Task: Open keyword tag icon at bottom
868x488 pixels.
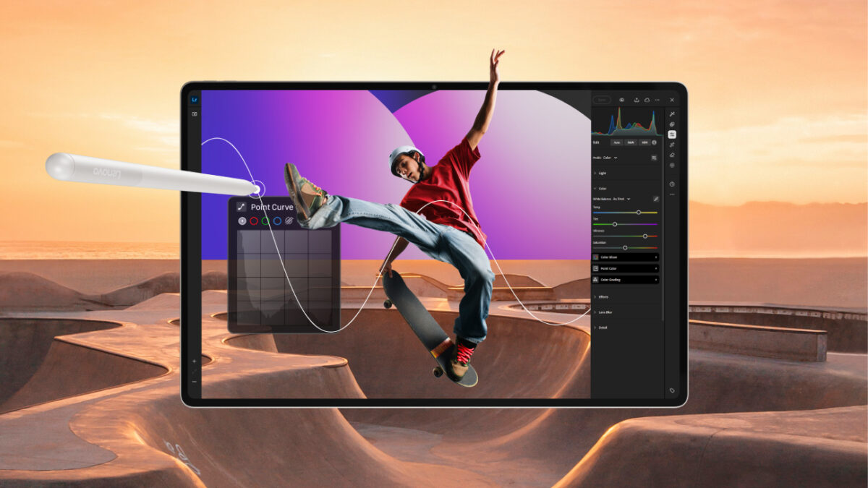Action: point(672,390)
